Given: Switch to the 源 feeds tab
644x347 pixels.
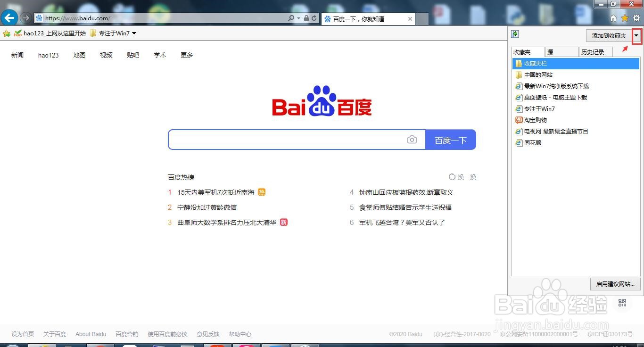Looking at the screenshot, I should [562, 52].
